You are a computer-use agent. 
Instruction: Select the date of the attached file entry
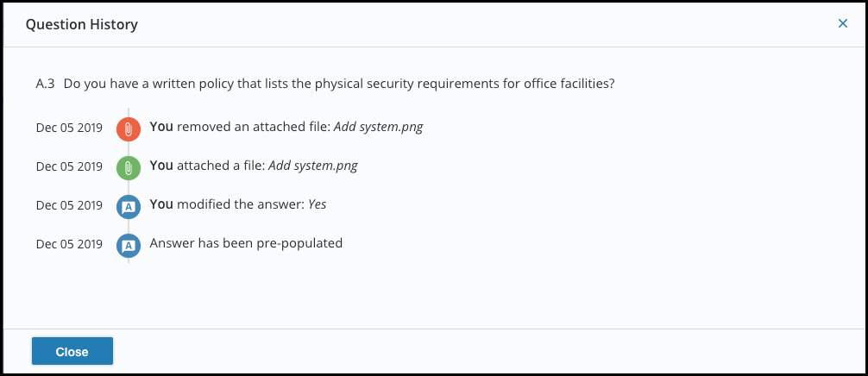tap(69, 166)
